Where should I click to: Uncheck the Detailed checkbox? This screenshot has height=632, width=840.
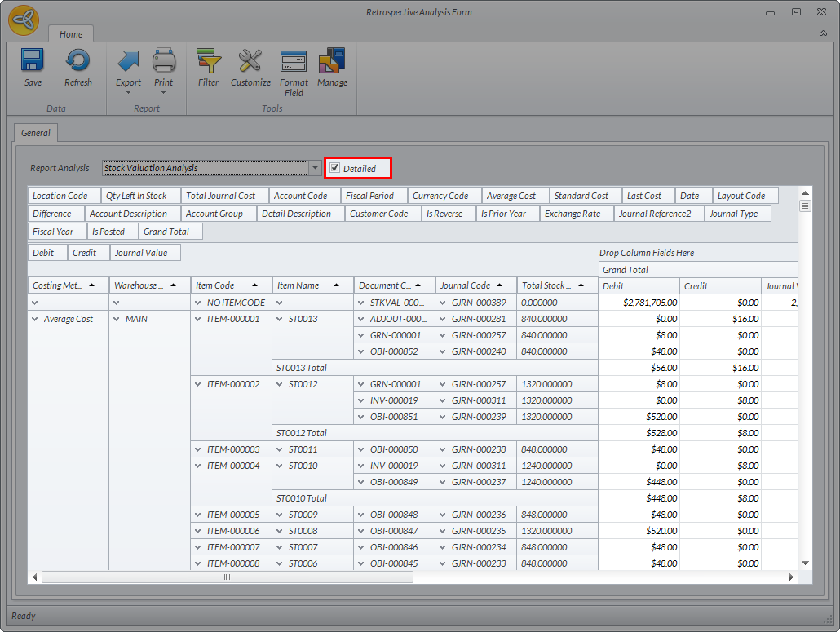pyautogui.click(x=335, y=168)
